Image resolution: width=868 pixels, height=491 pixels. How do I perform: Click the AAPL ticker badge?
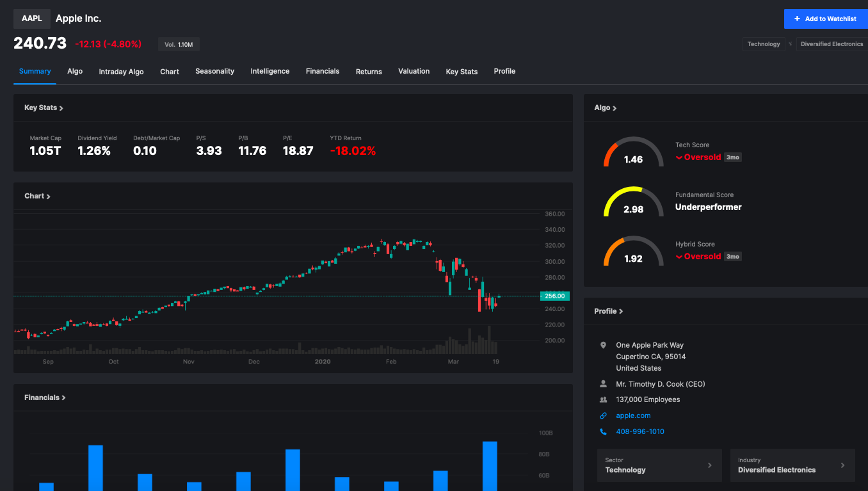pos(32,19)
